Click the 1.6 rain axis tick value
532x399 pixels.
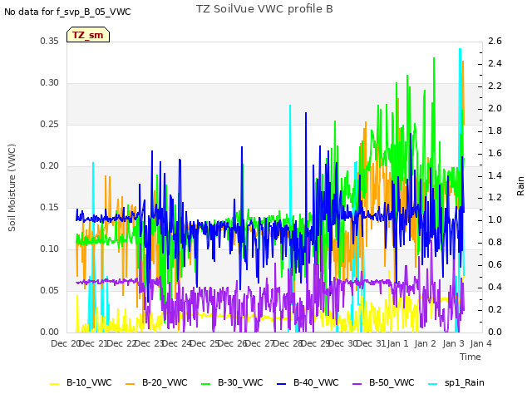pyautogui.click(x=495, y=153)
